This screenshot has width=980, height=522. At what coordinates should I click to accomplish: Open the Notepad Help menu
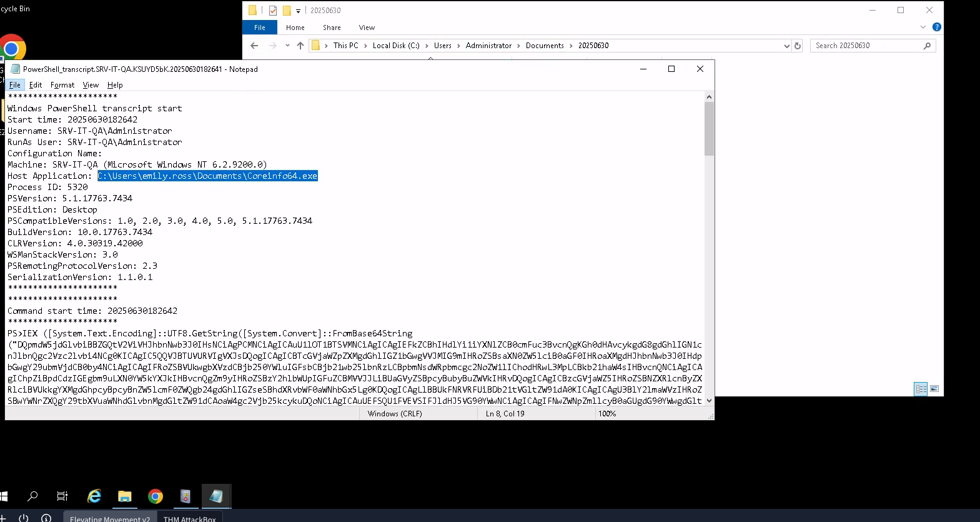[115, 85]
